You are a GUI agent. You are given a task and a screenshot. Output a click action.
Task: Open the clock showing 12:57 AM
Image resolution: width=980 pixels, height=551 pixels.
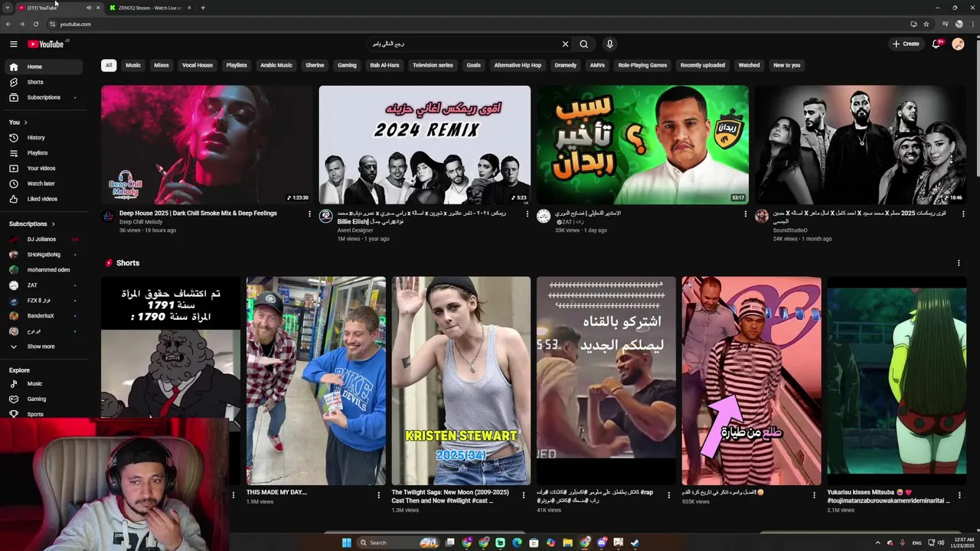coord(963,543)
